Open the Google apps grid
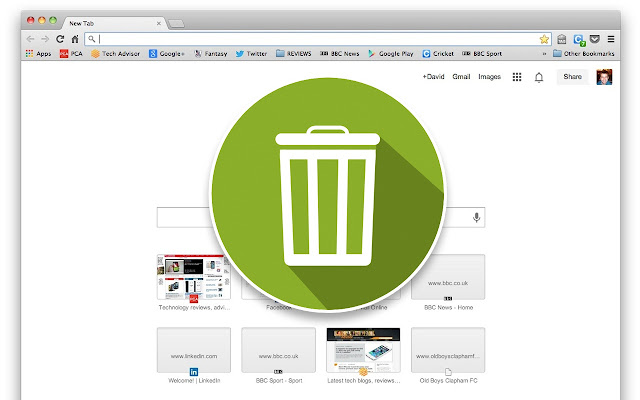The height and width of the screenshot is (400, 640). click(x=517, y=77)
